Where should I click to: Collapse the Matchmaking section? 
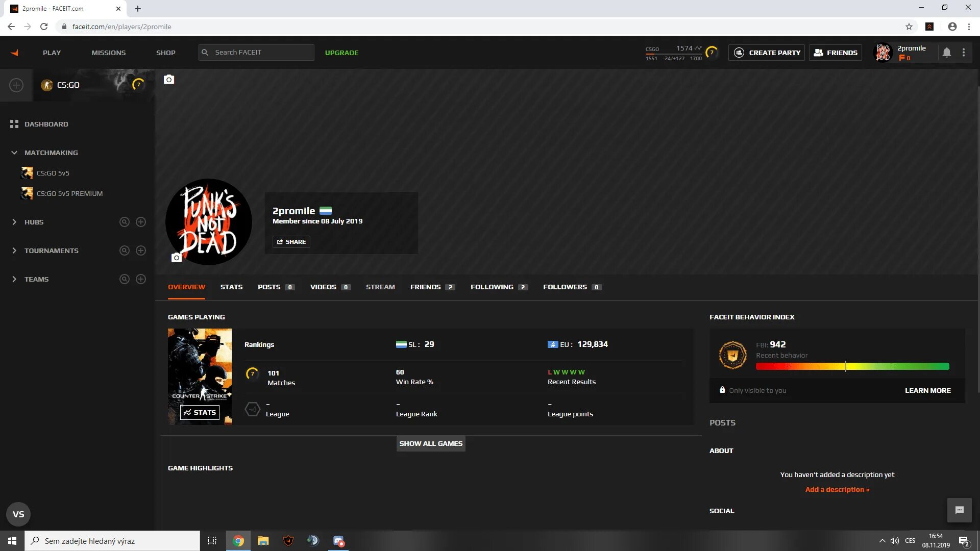[14, 153]
